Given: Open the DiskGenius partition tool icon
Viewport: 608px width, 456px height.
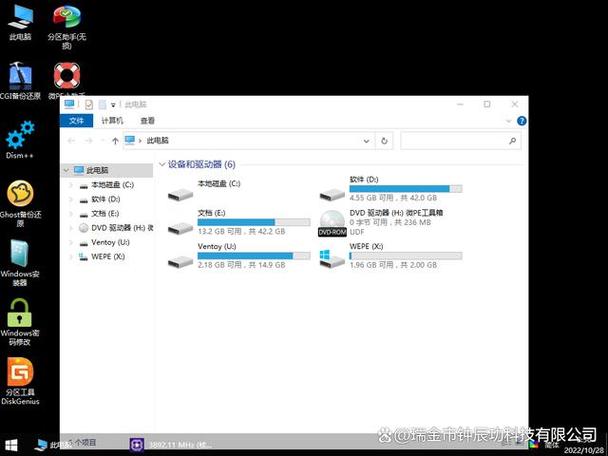Looking at the screenshot, I should coord(19,373).
